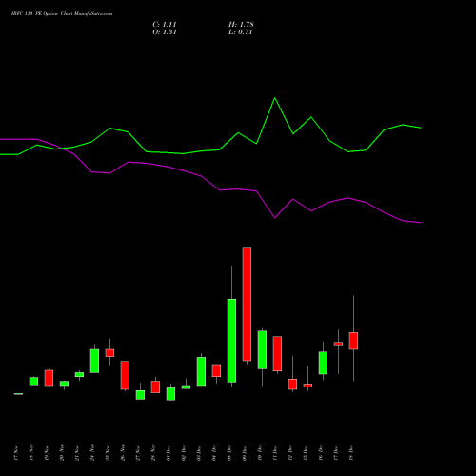Click the highest peak of the green line
Screen dimensions: 476x476
point(275,98)
